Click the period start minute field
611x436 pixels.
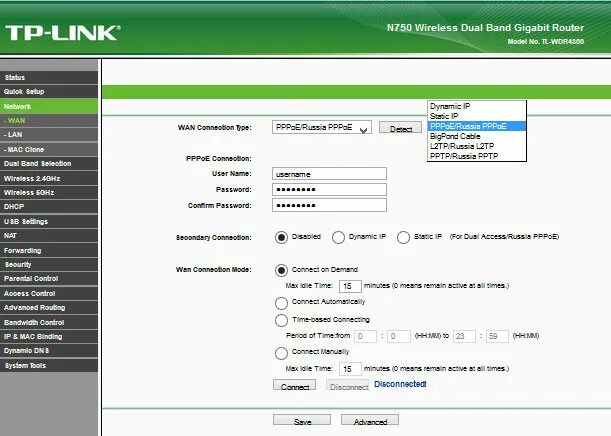pos(399,336)
